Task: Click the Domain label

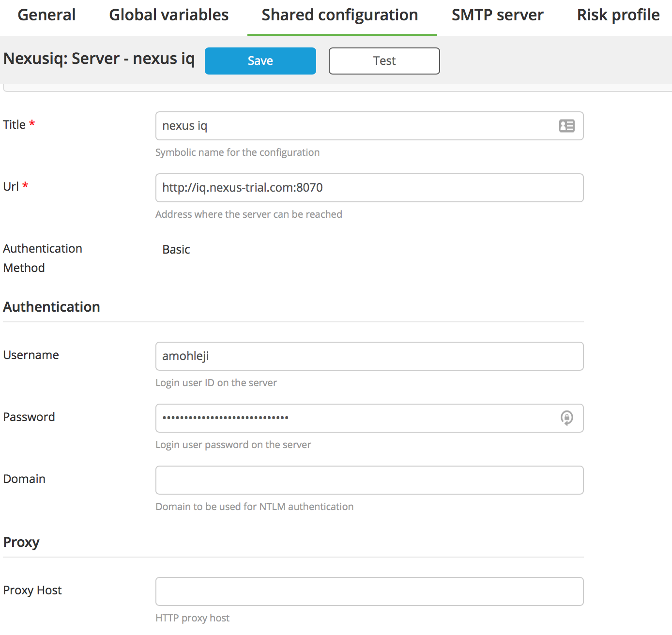Action: point(24,479)
